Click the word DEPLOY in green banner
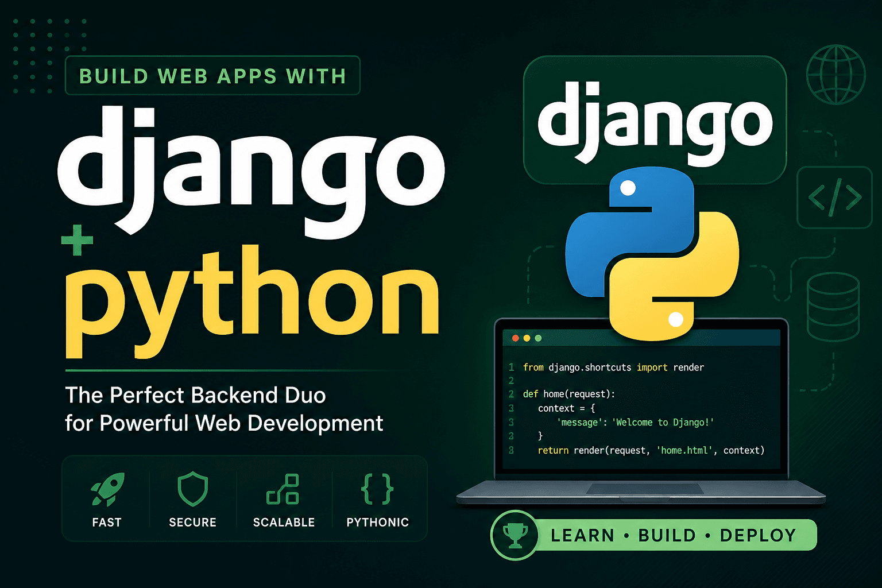 point(758,535)
